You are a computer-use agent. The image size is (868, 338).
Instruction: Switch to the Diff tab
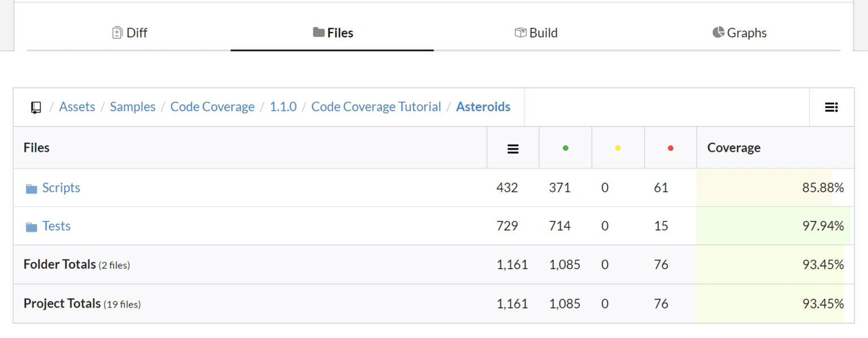129,32
